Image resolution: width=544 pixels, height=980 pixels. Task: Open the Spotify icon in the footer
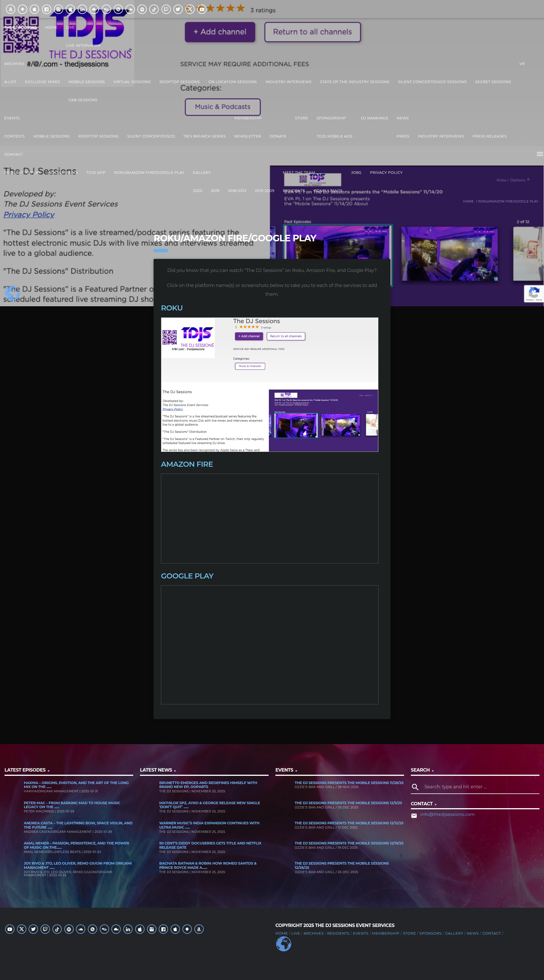(x=69, y=929)
